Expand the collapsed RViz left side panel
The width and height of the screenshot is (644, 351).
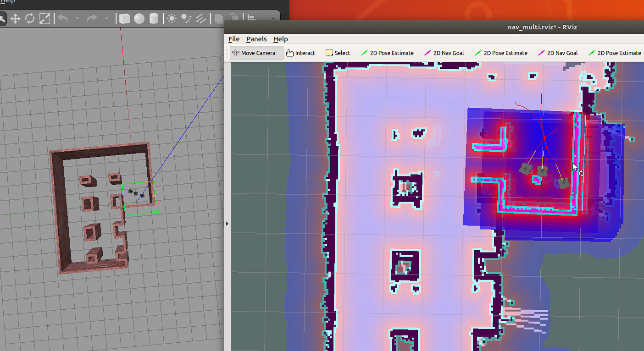227,224
